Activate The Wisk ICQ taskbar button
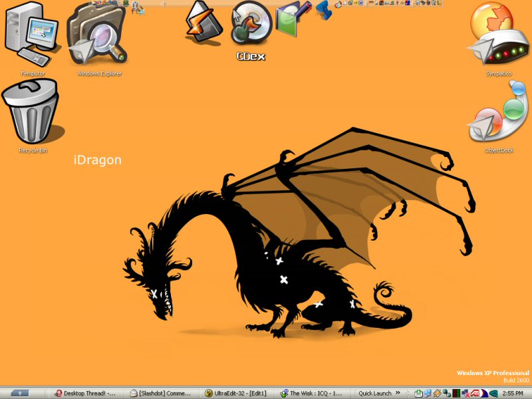This screenshot has width=532, height=399. (313, 393)
